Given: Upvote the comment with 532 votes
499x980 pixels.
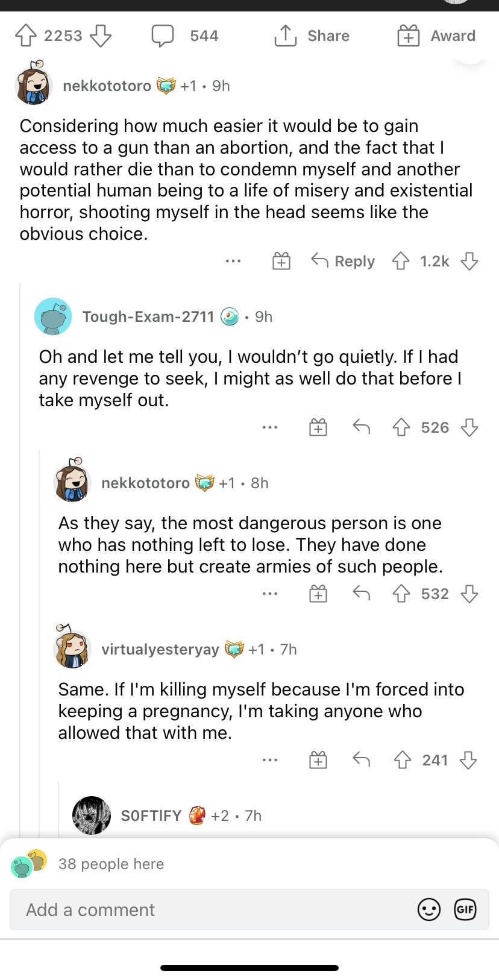Looking at the screenshot, I should pos(401,594).
